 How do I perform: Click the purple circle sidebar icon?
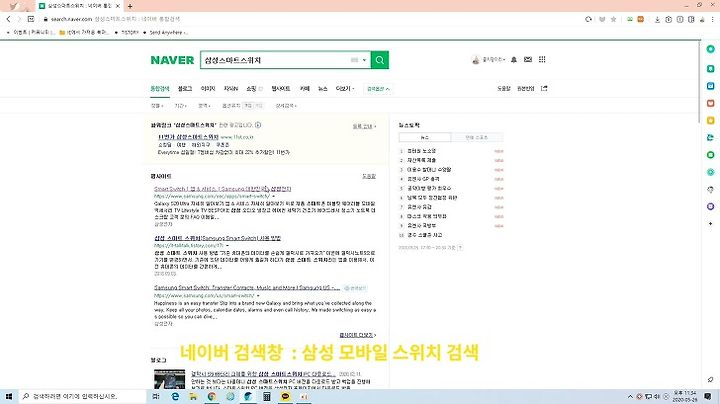710,207
